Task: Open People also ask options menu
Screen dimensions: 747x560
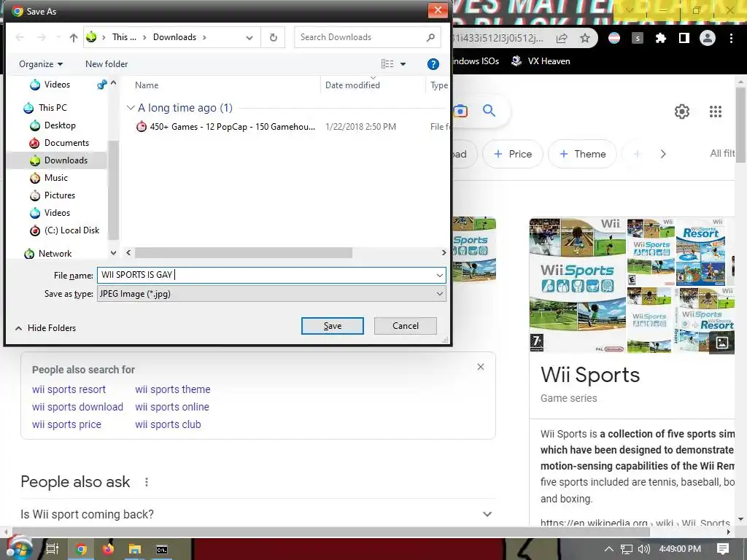Action: click(x=146, y=483)
